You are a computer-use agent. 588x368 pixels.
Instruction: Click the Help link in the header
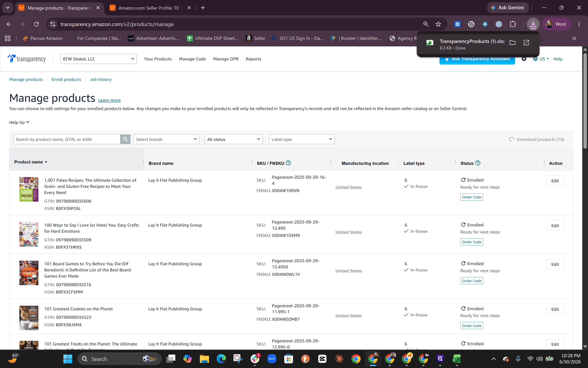point(558,59)
